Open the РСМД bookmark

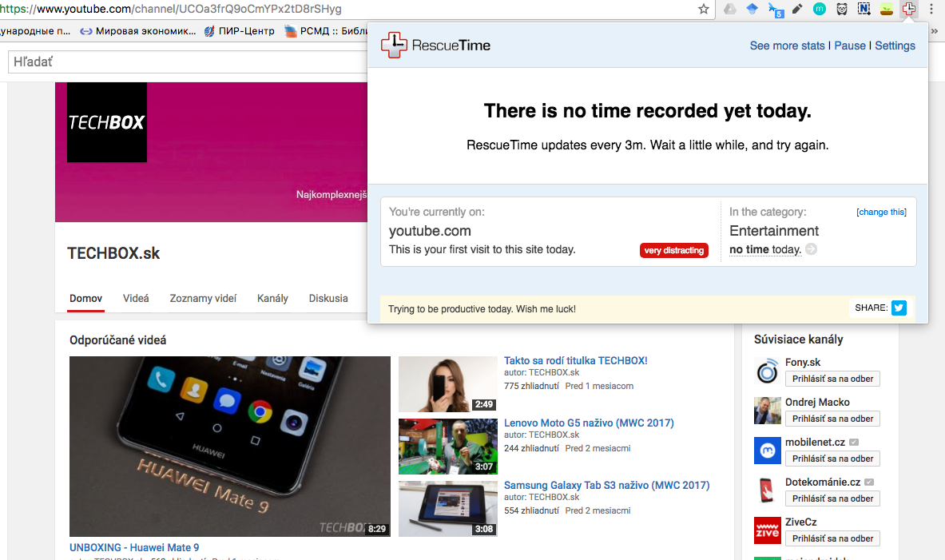tap(326, 30)
